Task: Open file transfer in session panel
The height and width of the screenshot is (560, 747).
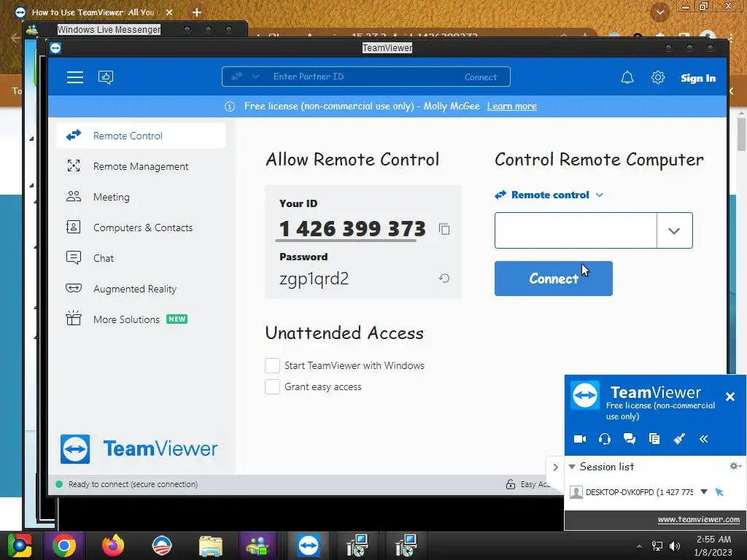Action: 654,439
